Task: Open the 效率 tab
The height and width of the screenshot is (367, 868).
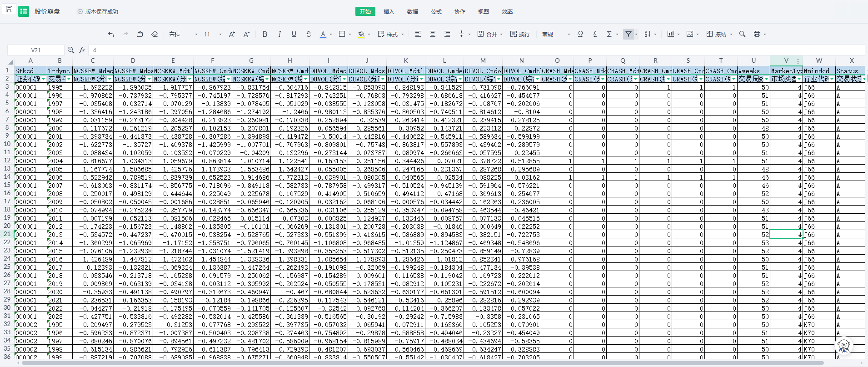Action: point(507,11)
